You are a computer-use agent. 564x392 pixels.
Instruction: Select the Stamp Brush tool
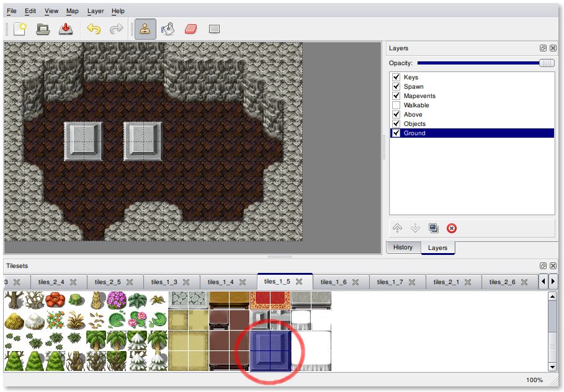[x=145, y=29]
